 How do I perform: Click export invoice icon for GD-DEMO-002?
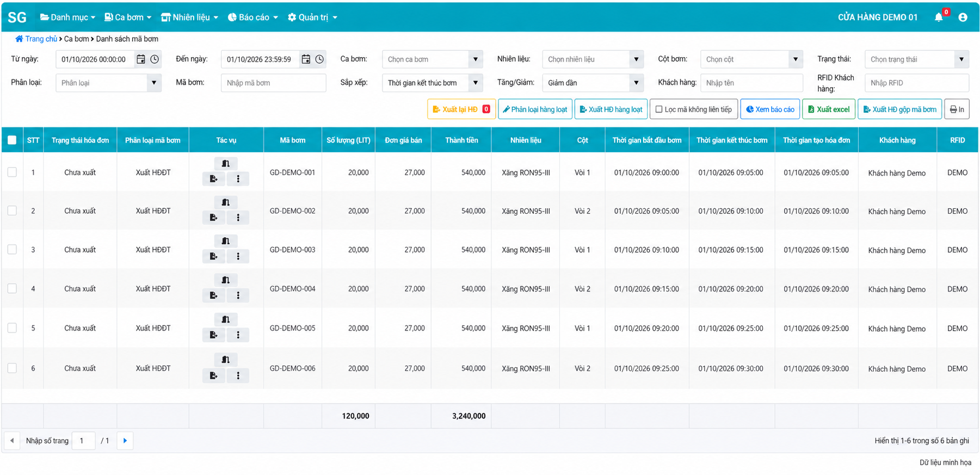[x=213, y=218]
